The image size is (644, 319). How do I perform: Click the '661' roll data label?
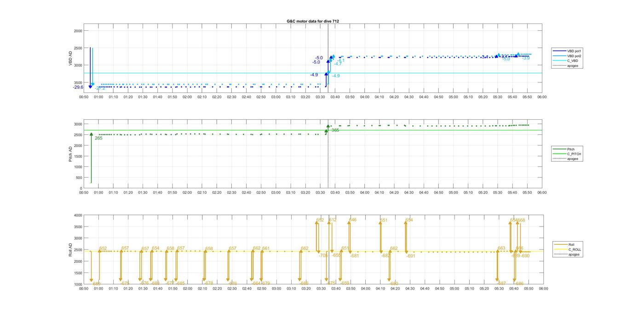(x=266, y=248)
